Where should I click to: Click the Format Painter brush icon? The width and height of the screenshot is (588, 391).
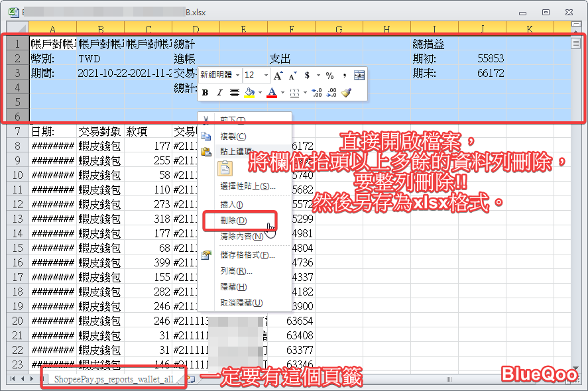[346, 93]
